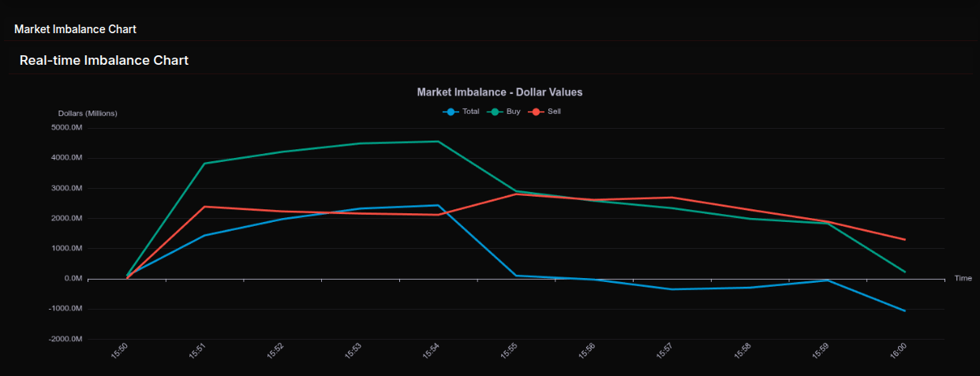Select the green Buy line peak at 15:54

tap(438, 141)
